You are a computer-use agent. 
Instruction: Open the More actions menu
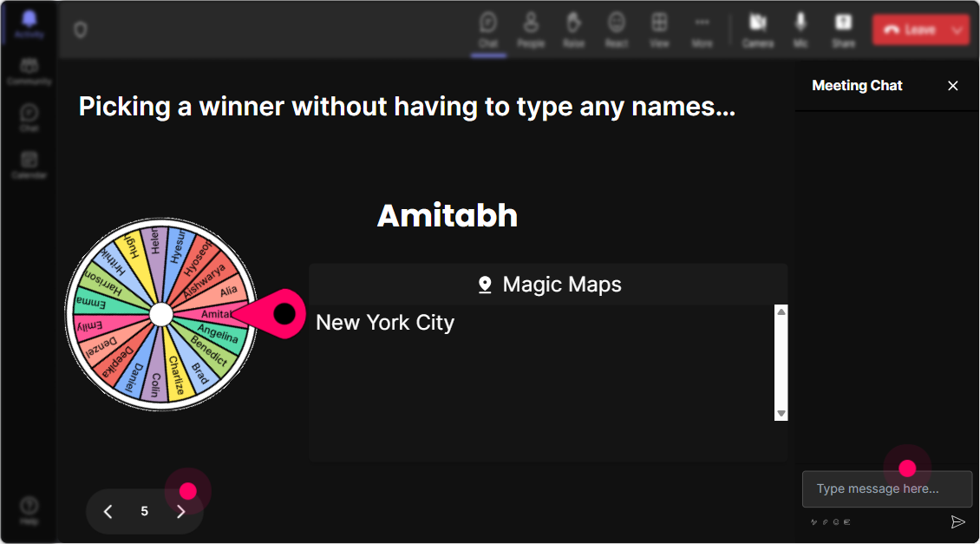pos(702,29)
